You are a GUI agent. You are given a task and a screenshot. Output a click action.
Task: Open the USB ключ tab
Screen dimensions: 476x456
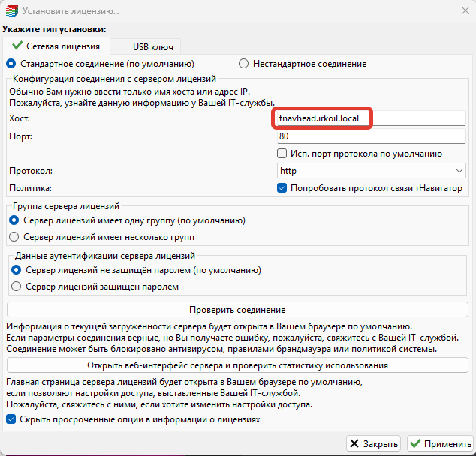[x=146, y=47]
